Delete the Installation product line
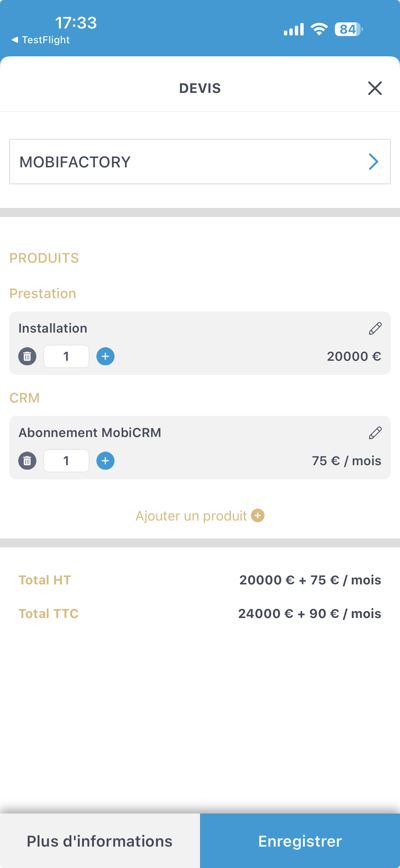 27,357
